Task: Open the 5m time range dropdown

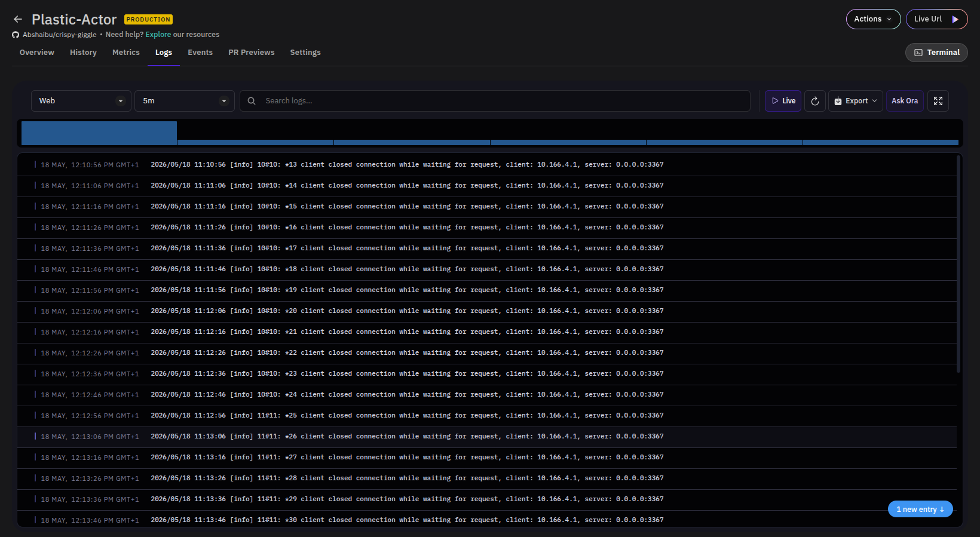Action: click(185, 101)
